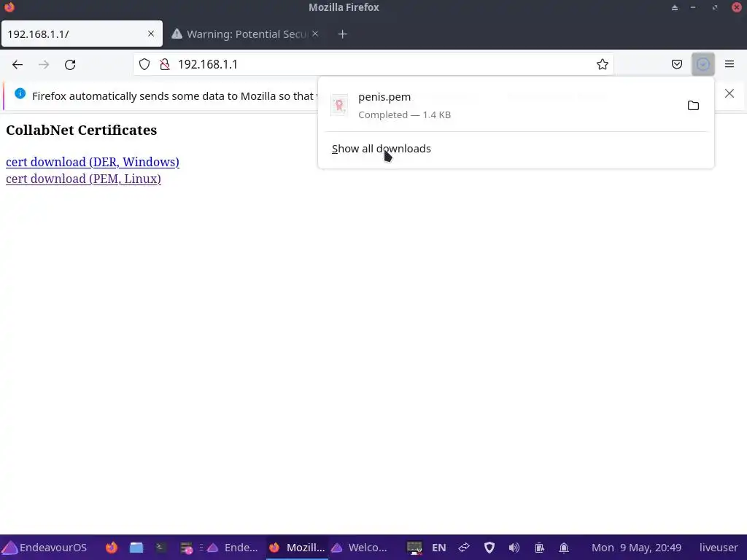Switch to Warning: Potential Security Risk tab
Viewport: 747px width, 560px height.
(x=245, y=34)
